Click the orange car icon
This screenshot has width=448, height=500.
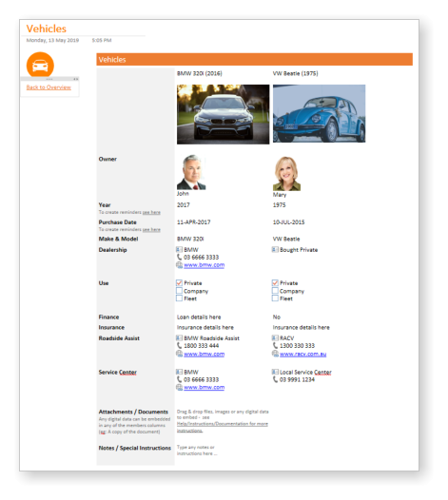(x=40, y=65)
